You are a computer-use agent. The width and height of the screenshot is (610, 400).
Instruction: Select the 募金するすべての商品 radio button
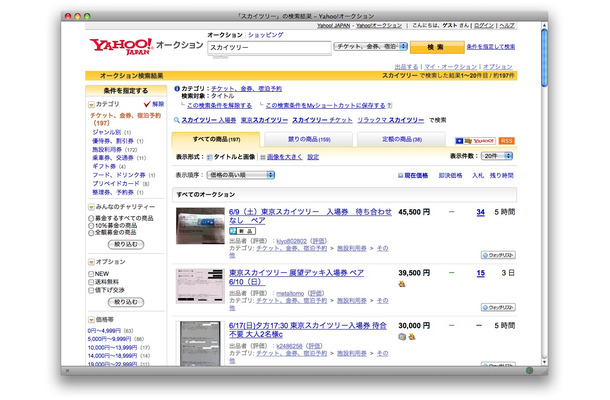pyautogui.click(x=91, y=218)
